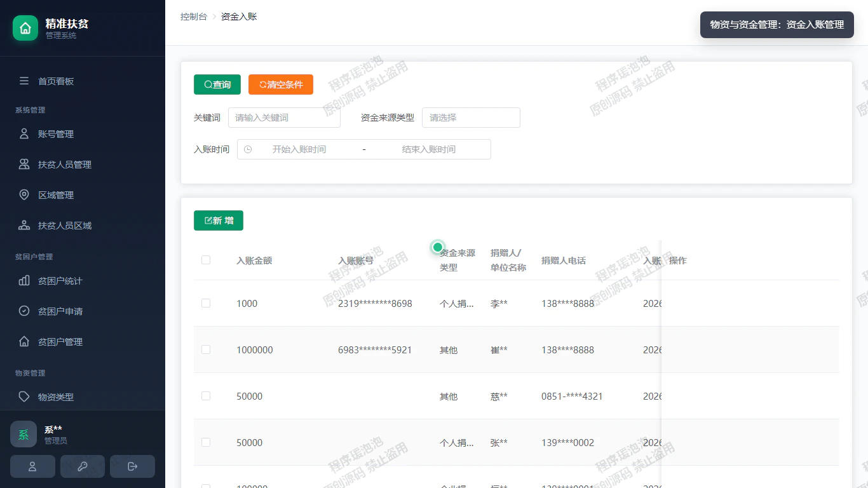The height and width of the screenshot is (488, 868).
Task: Click the 开始入账时间 date field
Action: pos(299,149)
